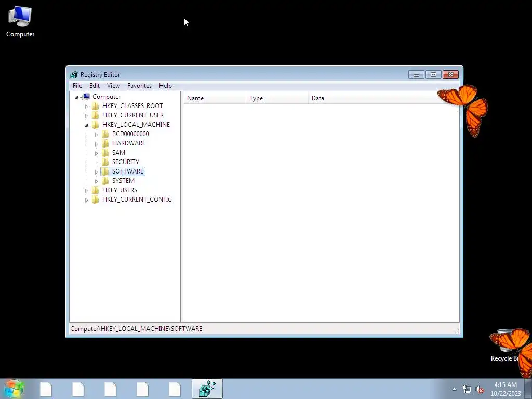Select the Computer label in the tree
Viewport: 532px width, 399px height.
pos(107,97)
